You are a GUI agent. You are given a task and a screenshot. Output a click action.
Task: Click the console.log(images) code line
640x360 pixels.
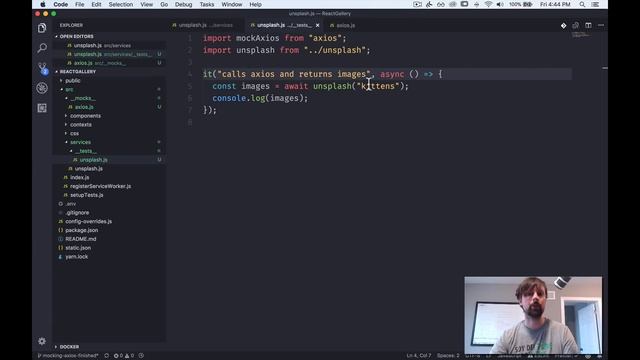coord(260,98)
